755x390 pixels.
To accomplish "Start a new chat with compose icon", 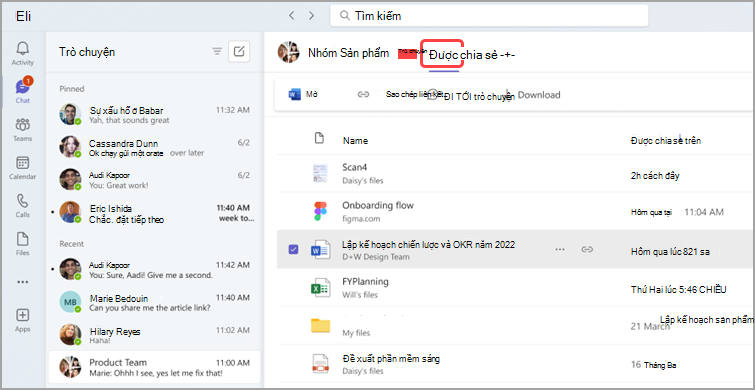I will [239, 52].
